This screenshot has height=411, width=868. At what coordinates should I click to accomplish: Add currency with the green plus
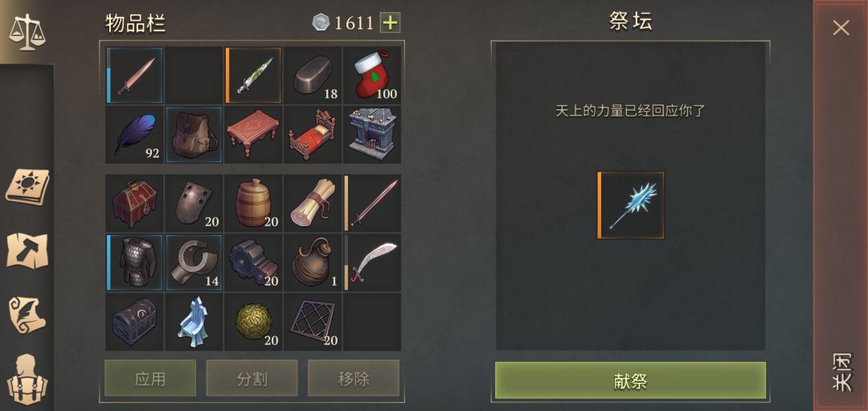click(390, 22)
